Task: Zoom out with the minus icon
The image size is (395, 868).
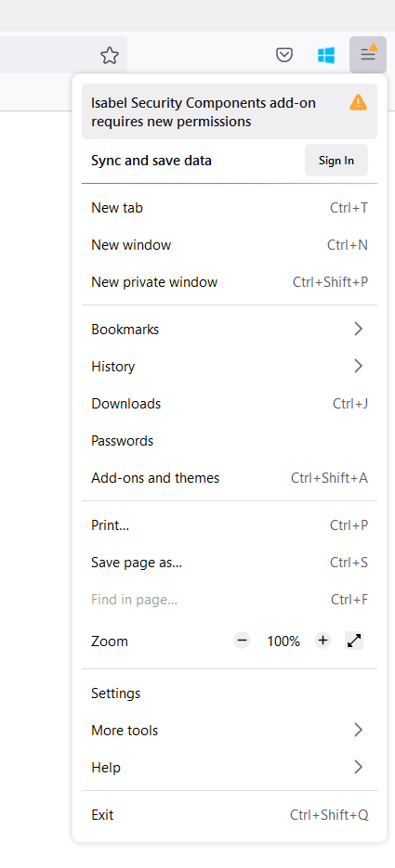Action: pos(242,641)
